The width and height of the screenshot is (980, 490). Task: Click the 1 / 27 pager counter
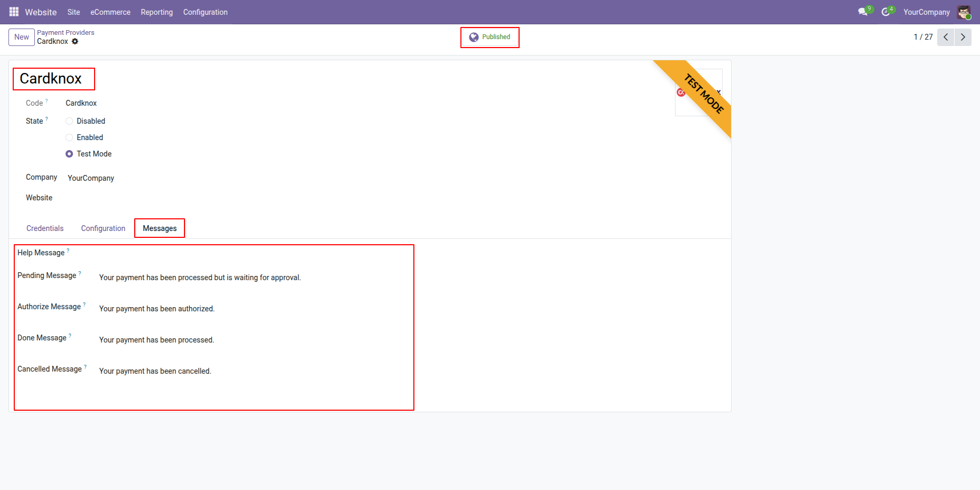tap(923, 37)
